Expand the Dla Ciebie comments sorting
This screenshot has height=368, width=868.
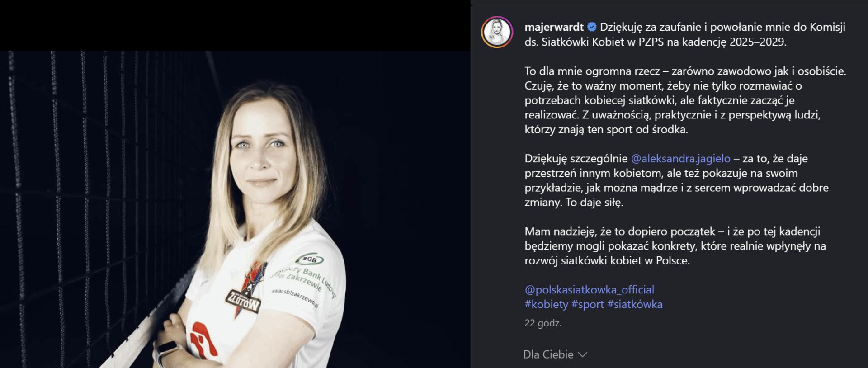click(x=555, y=355)
